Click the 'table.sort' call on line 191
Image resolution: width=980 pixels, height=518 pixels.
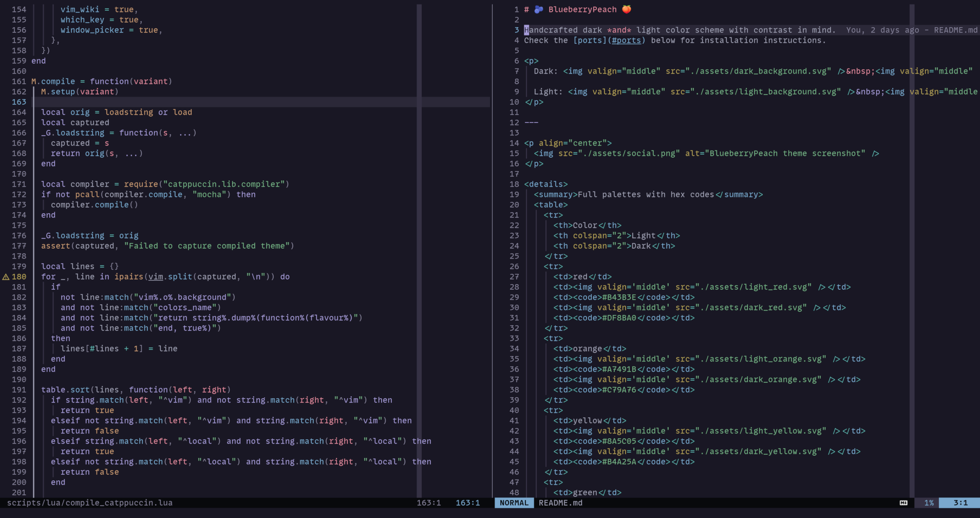point(65,390)
